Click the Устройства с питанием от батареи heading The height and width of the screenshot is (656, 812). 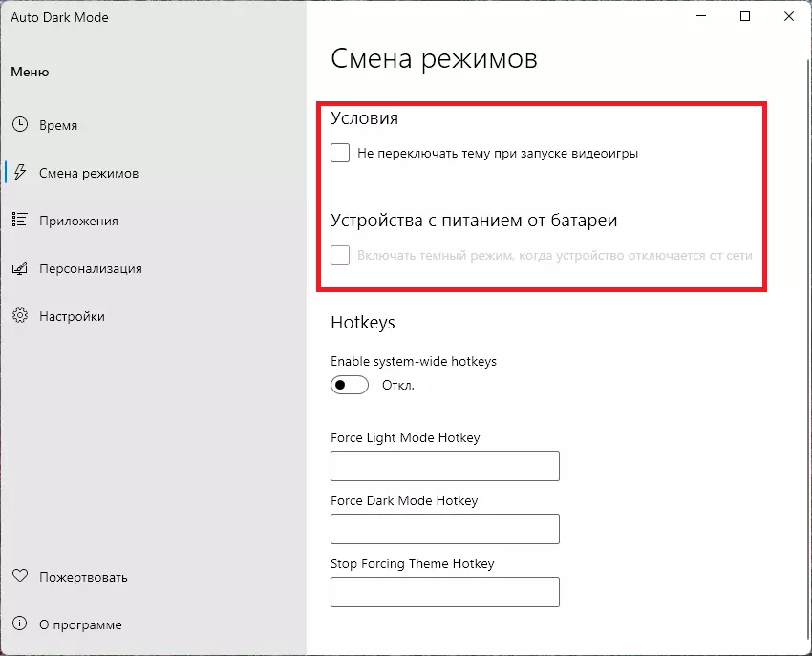474,220
